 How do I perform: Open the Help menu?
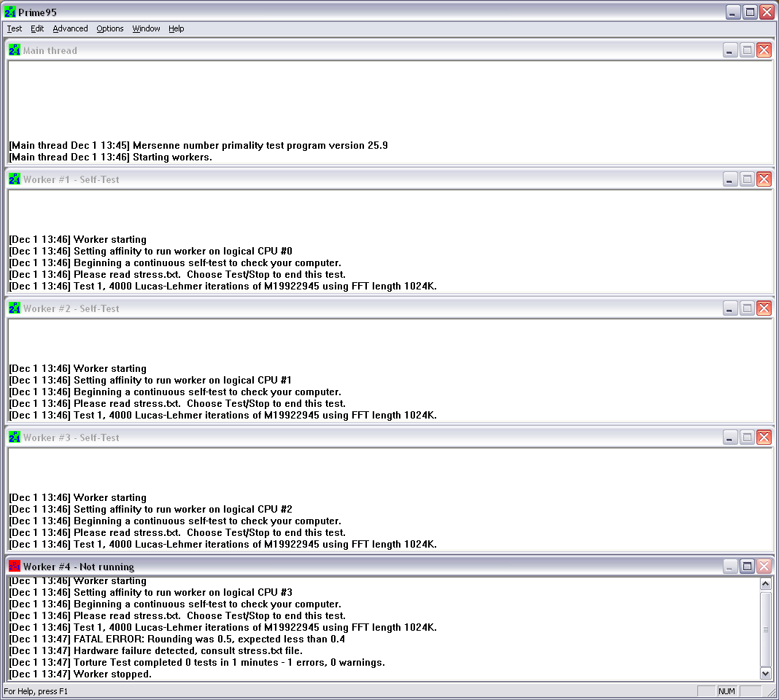176,29
